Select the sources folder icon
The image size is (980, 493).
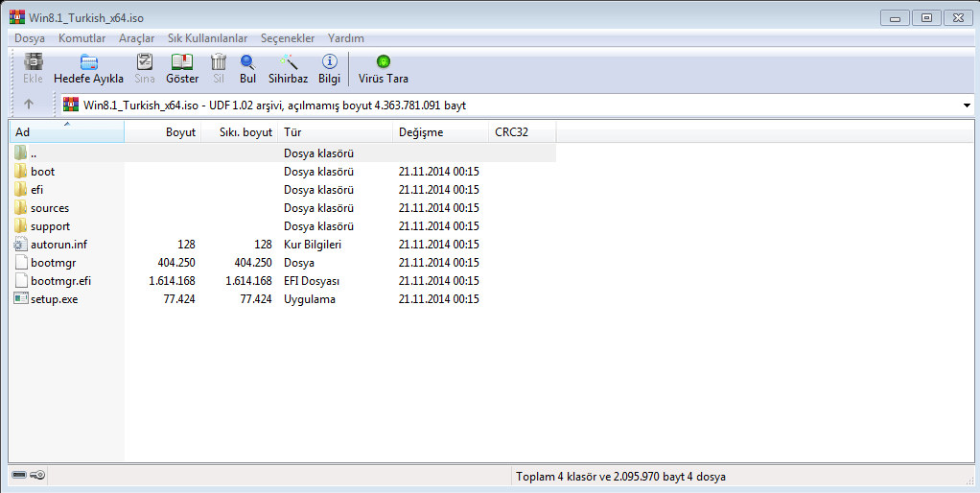click(21, 207)
